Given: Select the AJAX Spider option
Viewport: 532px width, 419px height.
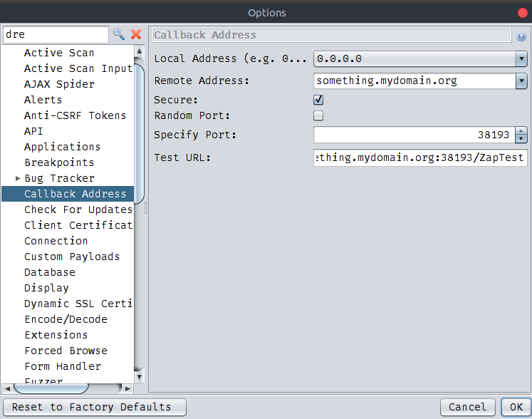Looking at the screenshot, I should 59,84.
